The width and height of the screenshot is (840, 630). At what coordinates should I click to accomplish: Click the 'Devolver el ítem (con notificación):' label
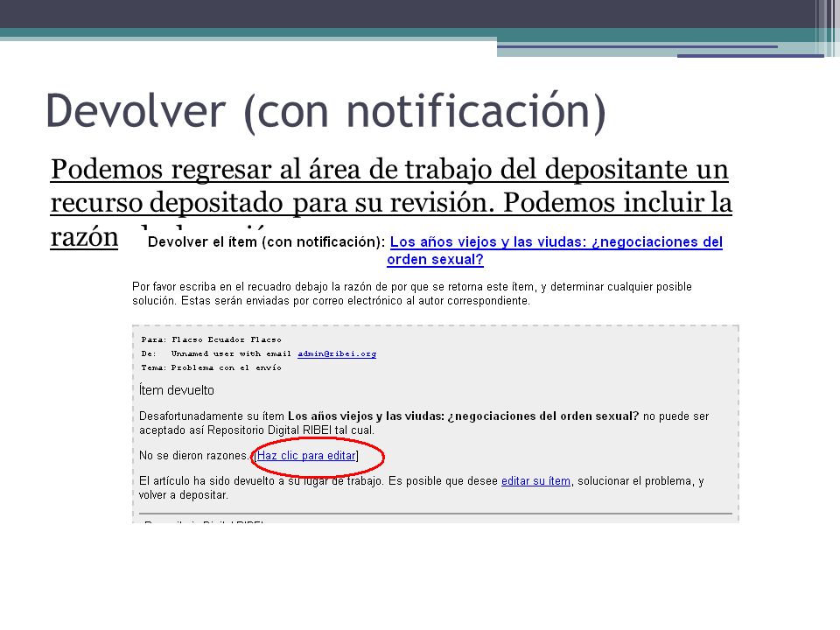(266, 242)
